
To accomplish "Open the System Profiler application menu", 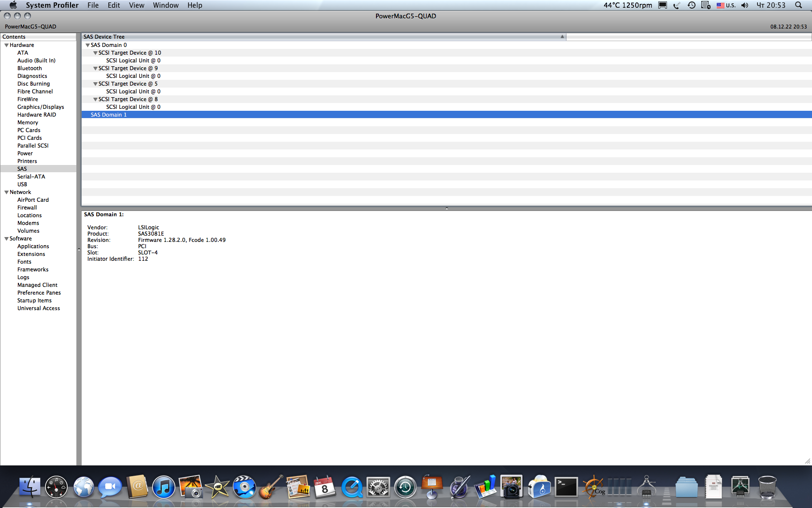I will [52, 5].
